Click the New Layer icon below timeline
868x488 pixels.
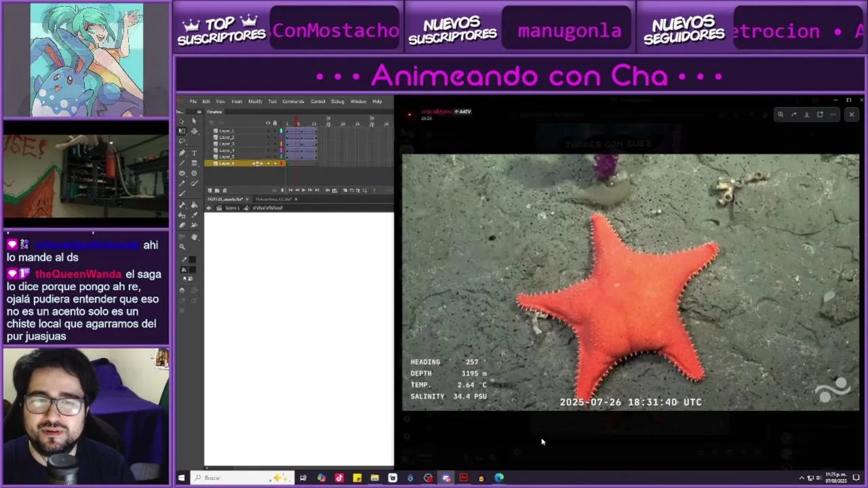click(210, 190)
